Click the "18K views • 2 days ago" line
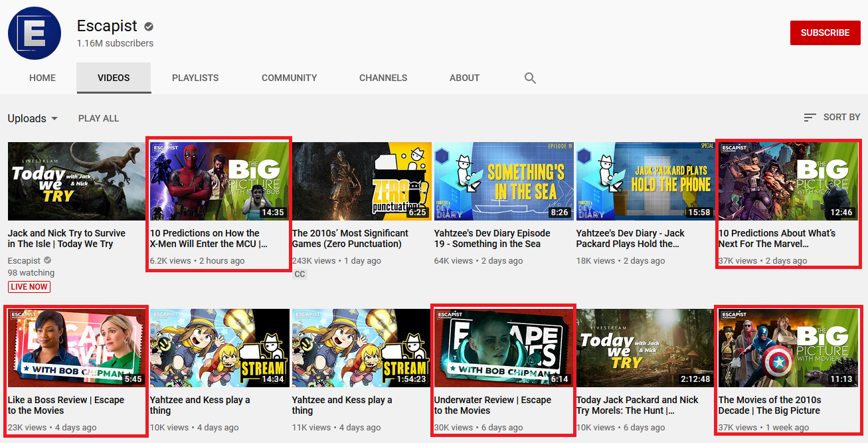The width and height of the screenshot is (868, 443). (620, 261)
